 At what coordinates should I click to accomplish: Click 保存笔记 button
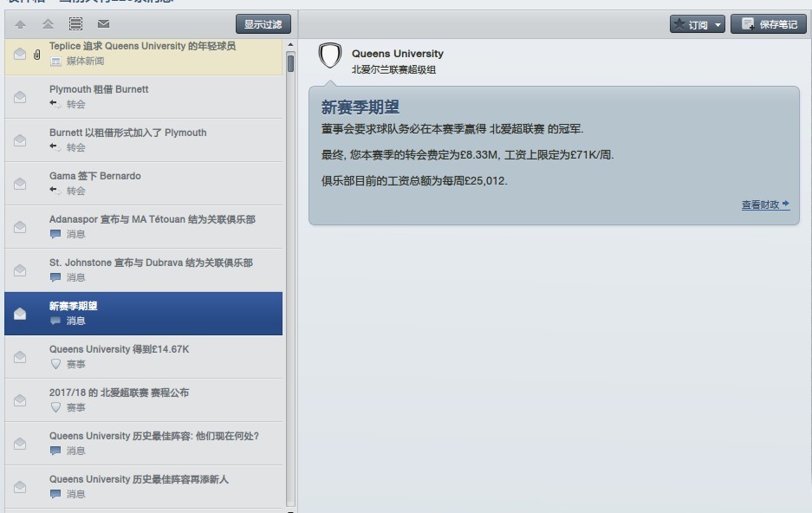point(769,24)
